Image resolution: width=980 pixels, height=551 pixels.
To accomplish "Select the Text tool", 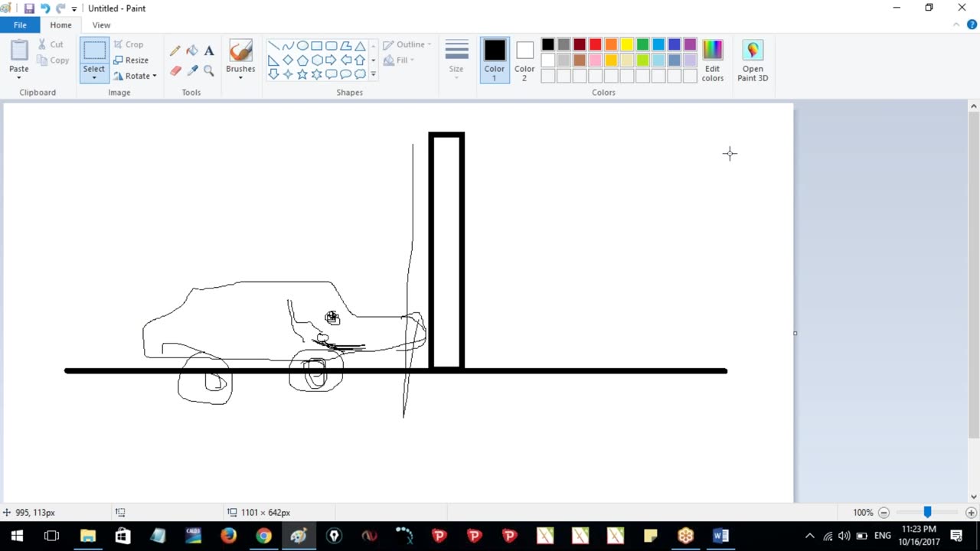I will [x=209, y=51].
